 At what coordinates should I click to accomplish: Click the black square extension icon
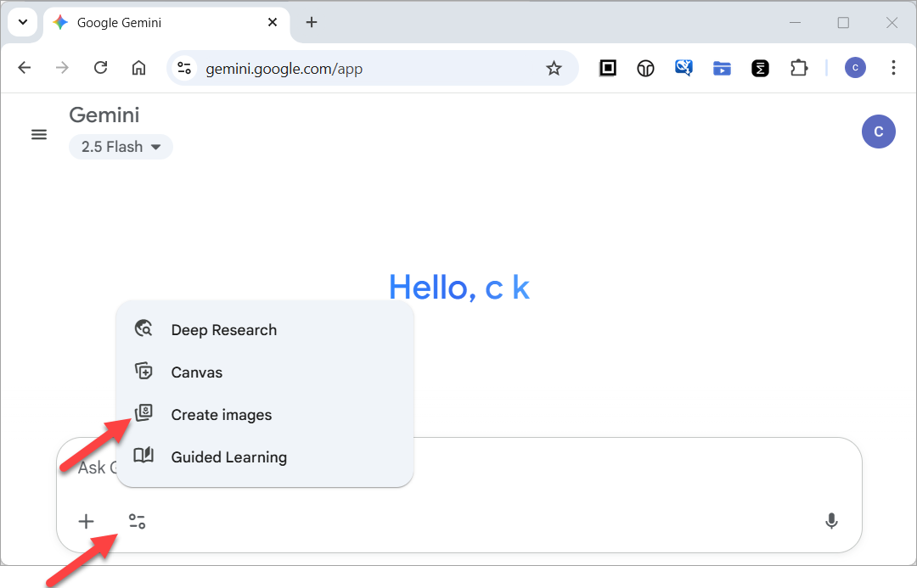(x=608, y=69)
